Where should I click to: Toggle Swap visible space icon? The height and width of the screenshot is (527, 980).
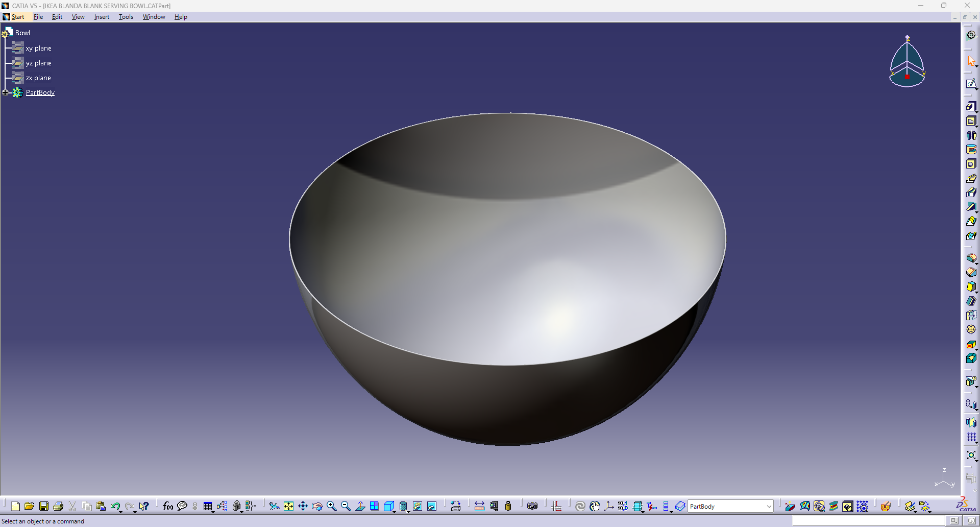[431, 506]
